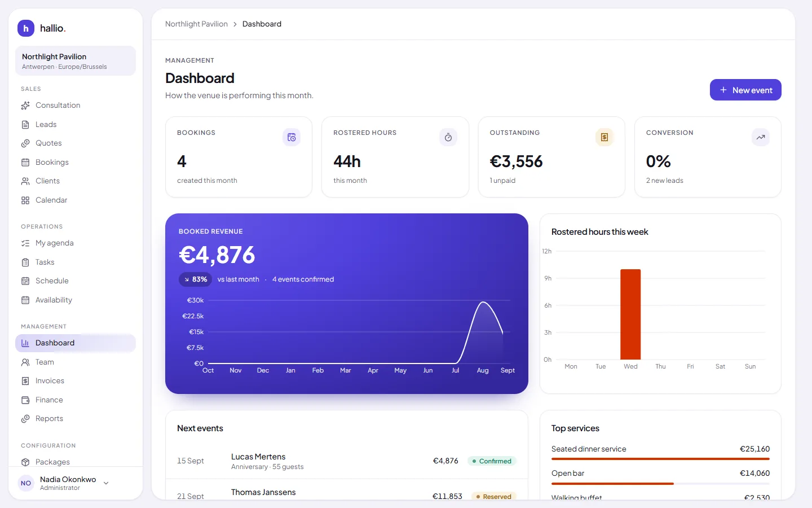Create a New event
This screenshot has width=812, height=508.
pos(745,90)
